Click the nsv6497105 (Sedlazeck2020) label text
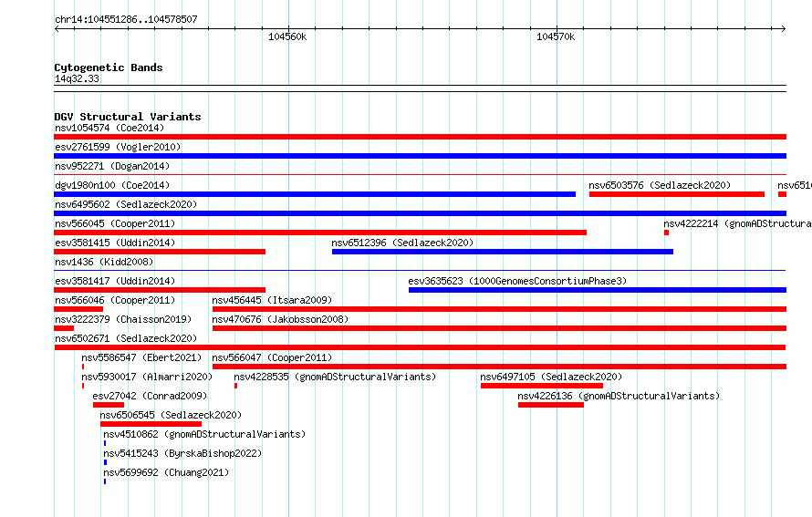Viewport: 812px width, 517px height. tap(551, 377)
